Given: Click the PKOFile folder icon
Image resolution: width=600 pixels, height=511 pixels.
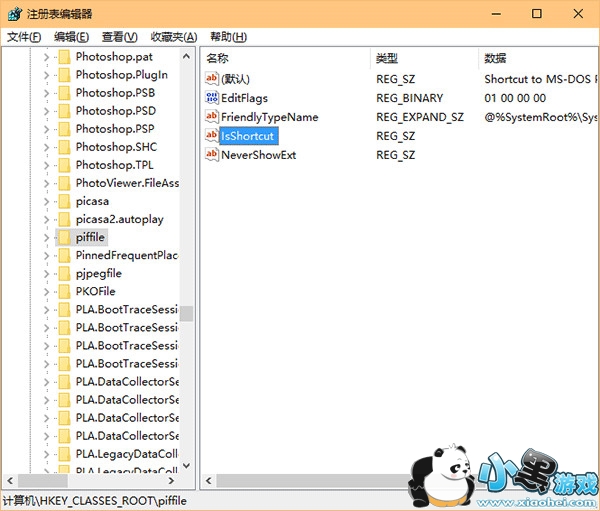Looking at the screenshot, I should pos(64,291).
